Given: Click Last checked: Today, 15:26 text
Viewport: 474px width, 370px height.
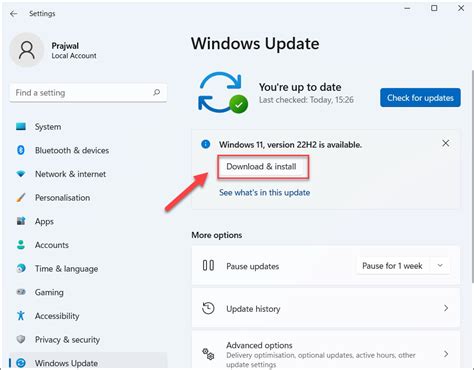Looking at the screenshot, I should click(306, 100).
